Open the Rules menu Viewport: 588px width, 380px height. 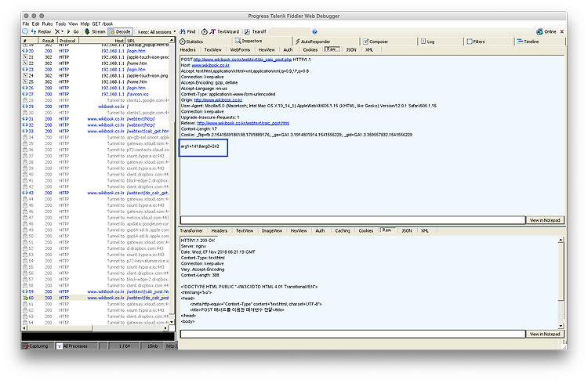pos(47,24)
